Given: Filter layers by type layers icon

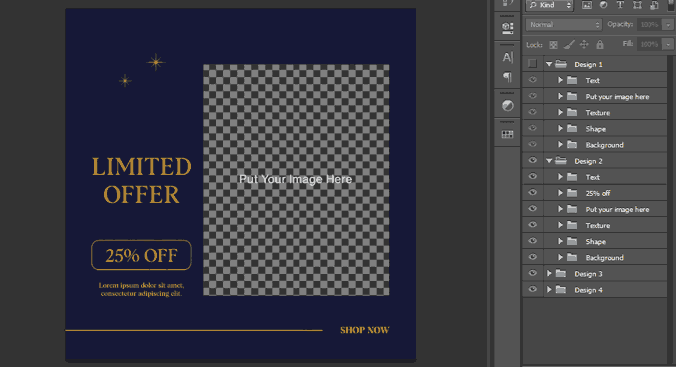Looking at the screenshot, I should coord(620,5).
